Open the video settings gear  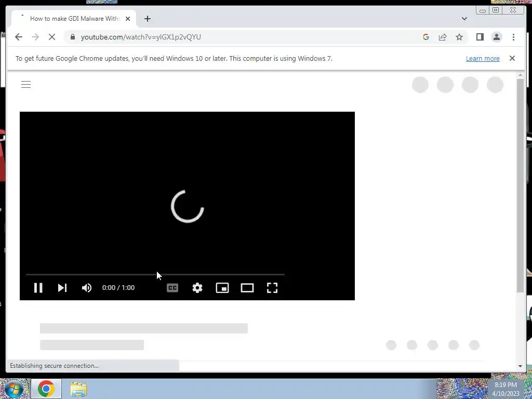[197, 288]
